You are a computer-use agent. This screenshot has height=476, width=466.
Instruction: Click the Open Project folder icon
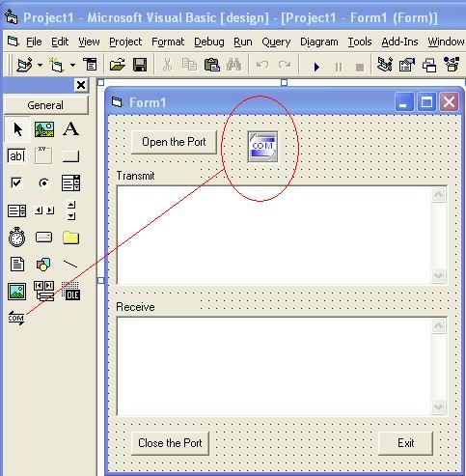click(118, 65)
